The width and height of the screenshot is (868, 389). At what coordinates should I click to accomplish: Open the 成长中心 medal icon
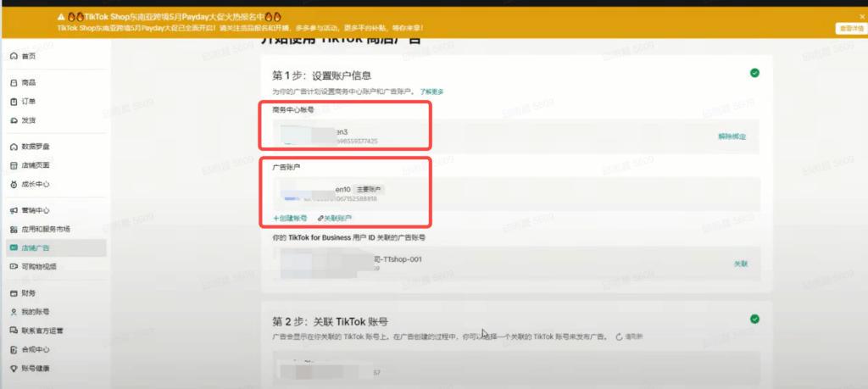14,184
